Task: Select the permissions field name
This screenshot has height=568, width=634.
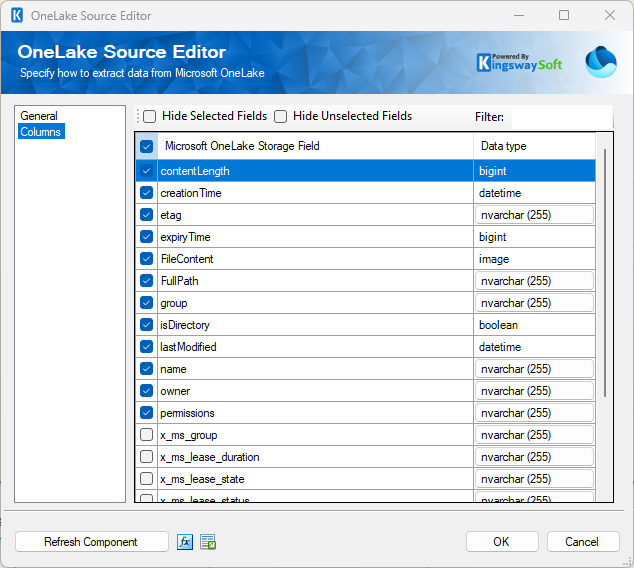Action: (x=187, y=413)
